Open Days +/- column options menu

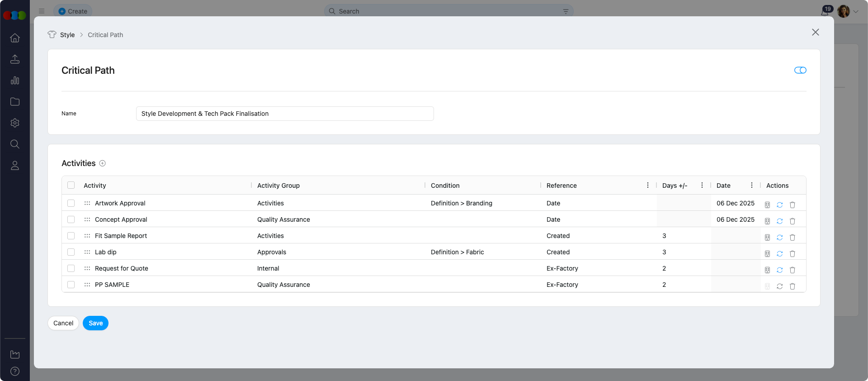702,185
